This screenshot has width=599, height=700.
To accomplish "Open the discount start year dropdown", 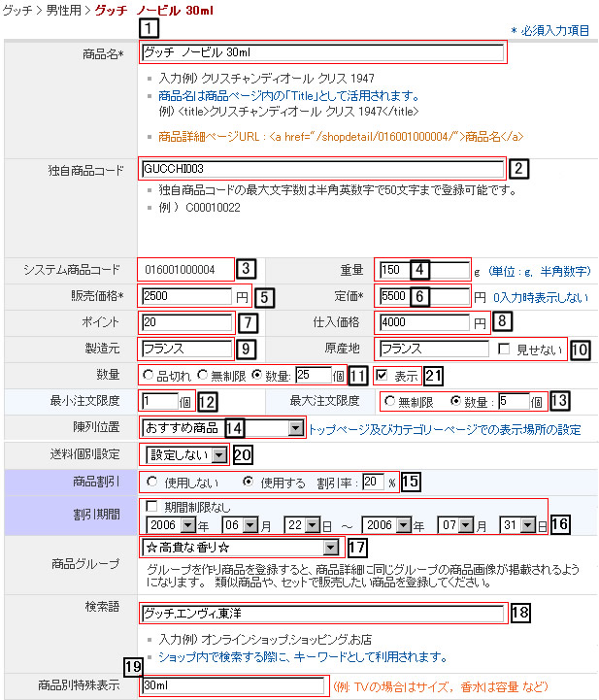I will coord(171,525).
